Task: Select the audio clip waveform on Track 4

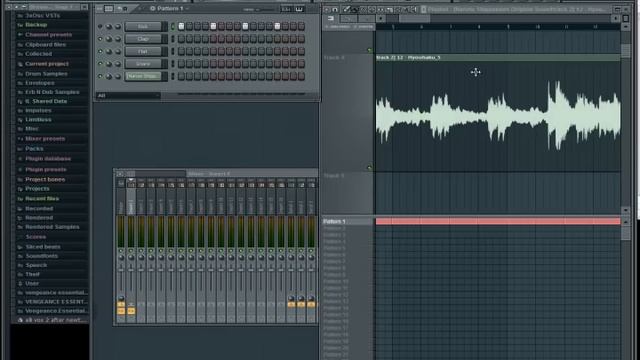Action: 498,116
